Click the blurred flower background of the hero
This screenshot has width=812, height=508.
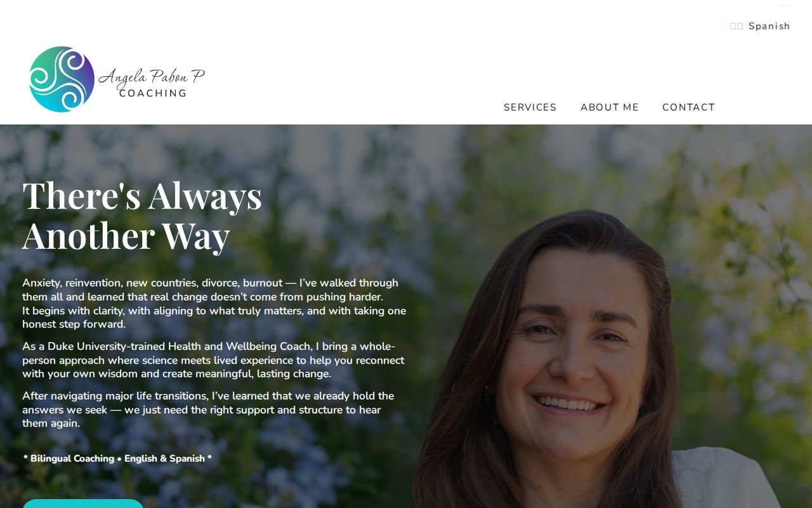[355, 165]
